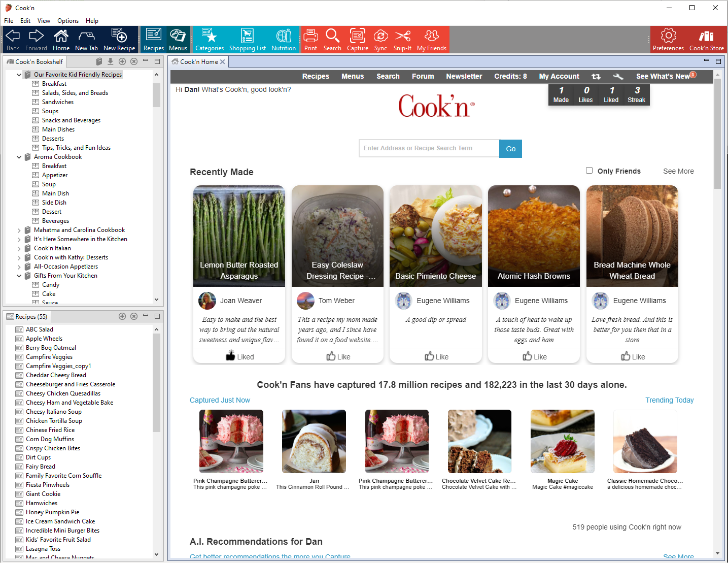
Task: Click See More beside Only Friends
Action: (x=678, y=171)
